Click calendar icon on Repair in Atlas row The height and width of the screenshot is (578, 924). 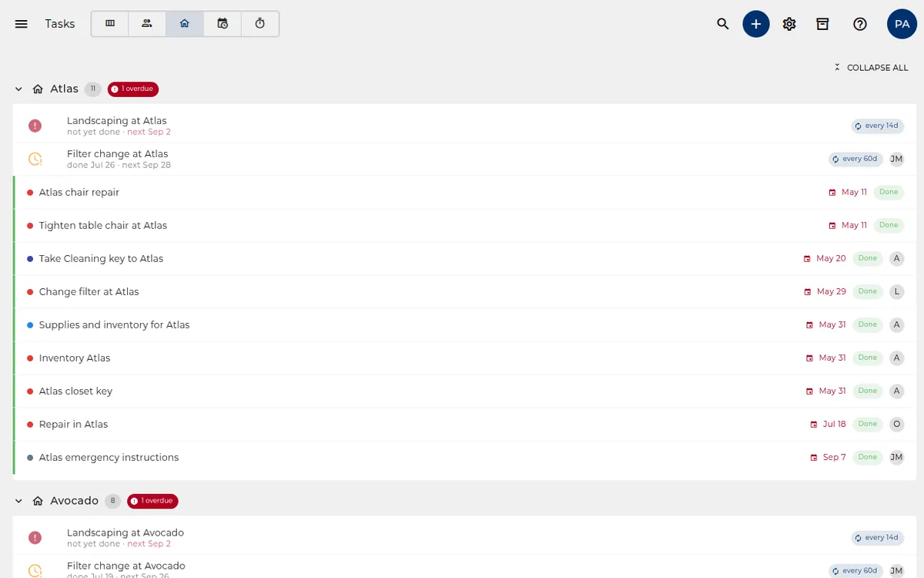click(x=813, y=425)
